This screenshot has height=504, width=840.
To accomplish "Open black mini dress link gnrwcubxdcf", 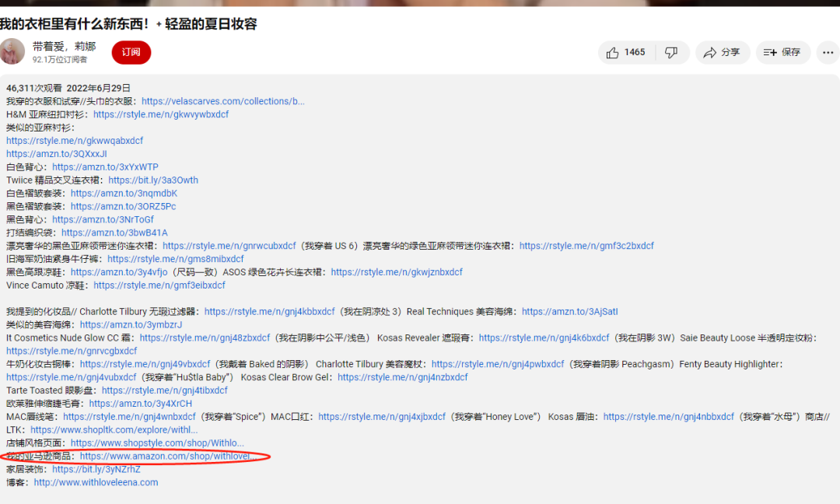I will [229, 245].
